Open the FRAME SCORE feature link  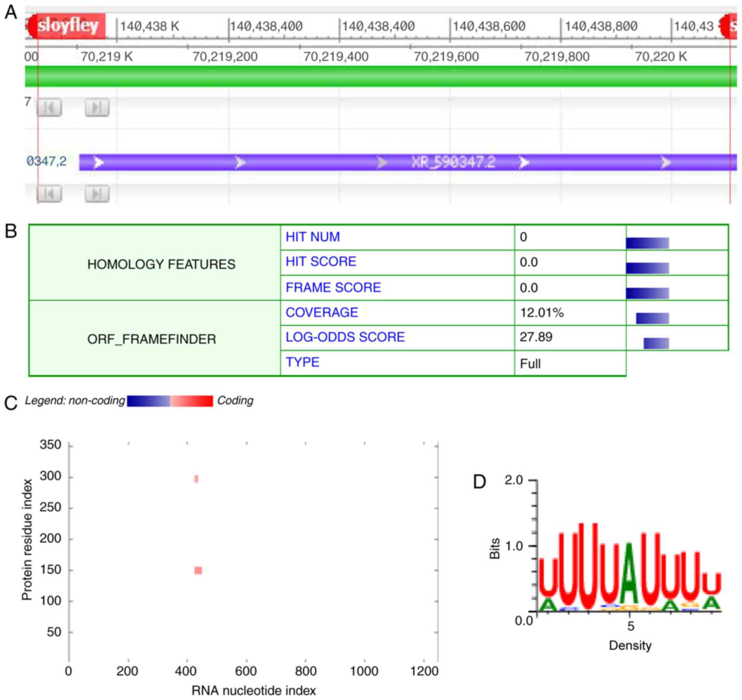[x=333, y=288]
